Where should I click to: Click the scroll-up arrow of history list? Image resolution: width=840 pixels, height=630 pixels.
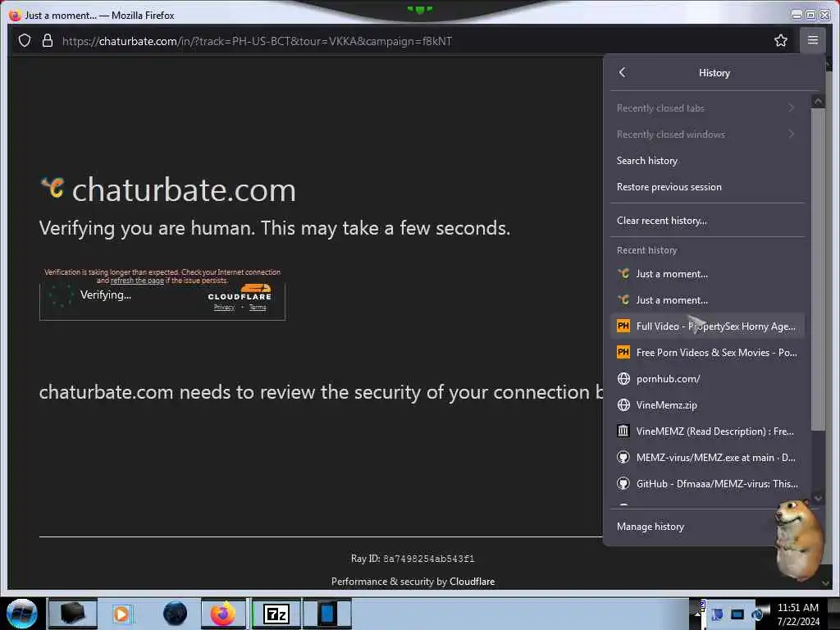(818, 101)
